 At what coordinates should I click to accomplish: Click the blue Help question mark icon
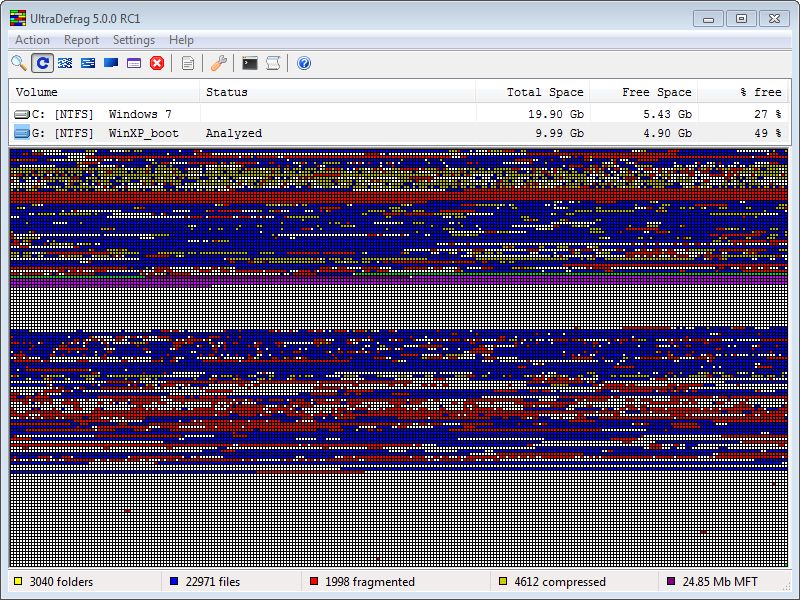pyautogui.click(x=304, y=63)
